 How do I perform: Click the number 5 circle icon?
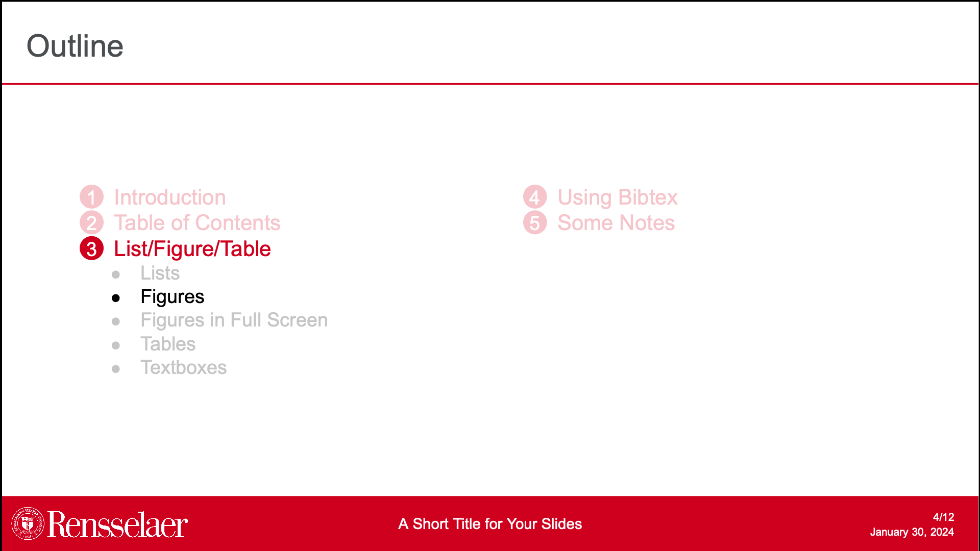coord(535,223)
